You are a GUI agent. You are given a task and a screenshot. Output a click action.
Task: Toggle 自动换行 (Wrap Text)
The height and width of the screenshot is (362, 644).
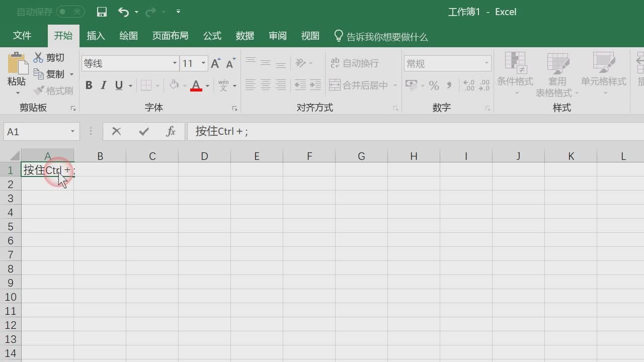point(354,63)
